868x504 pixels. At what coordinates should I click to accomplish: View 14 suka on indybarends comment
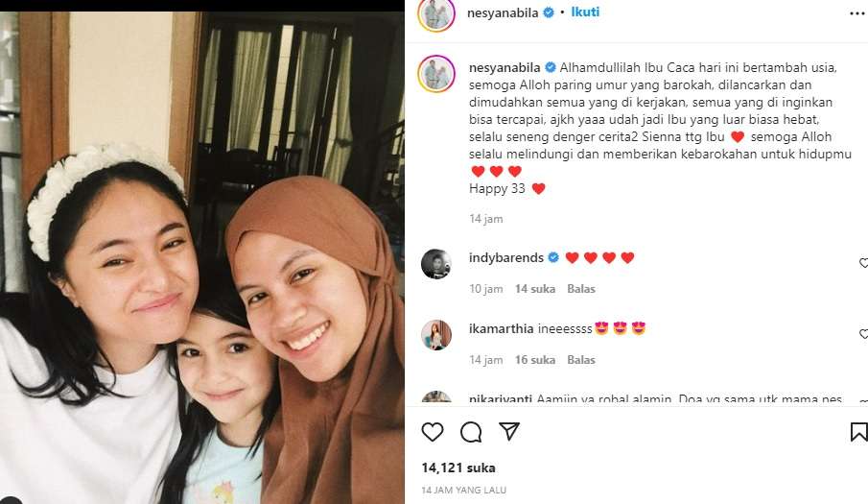tap(535, 289)
